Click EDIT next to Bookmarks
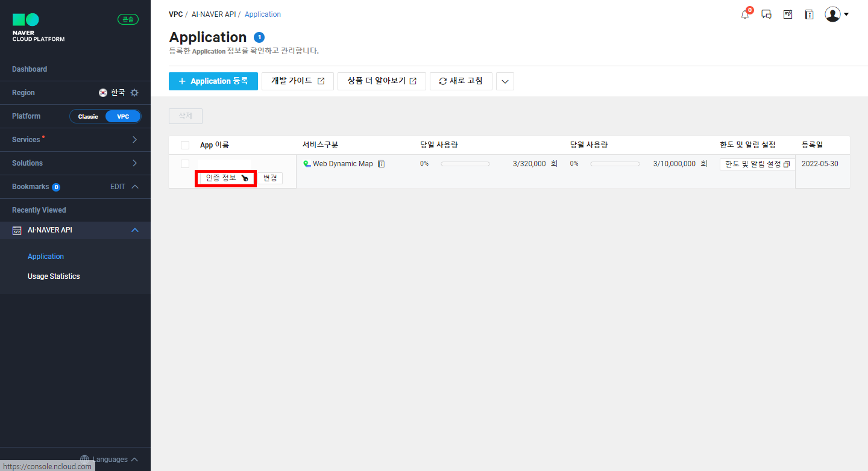 tap(118, 187)
